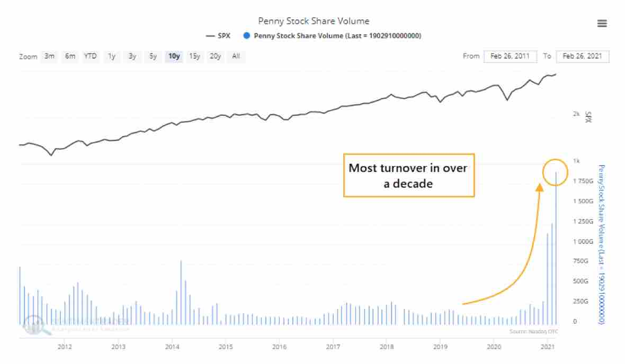Edit the To date field

[x=582, y=56]
